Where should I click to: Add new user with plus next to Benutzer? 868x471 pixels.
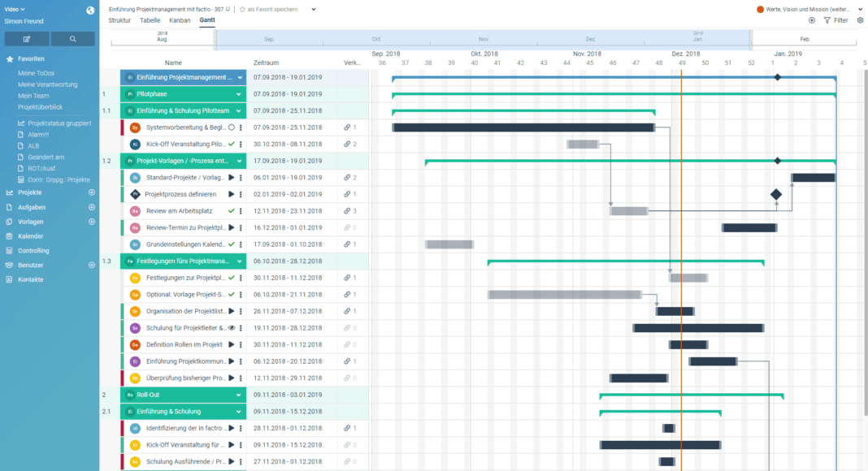click(x=92, y=265)
